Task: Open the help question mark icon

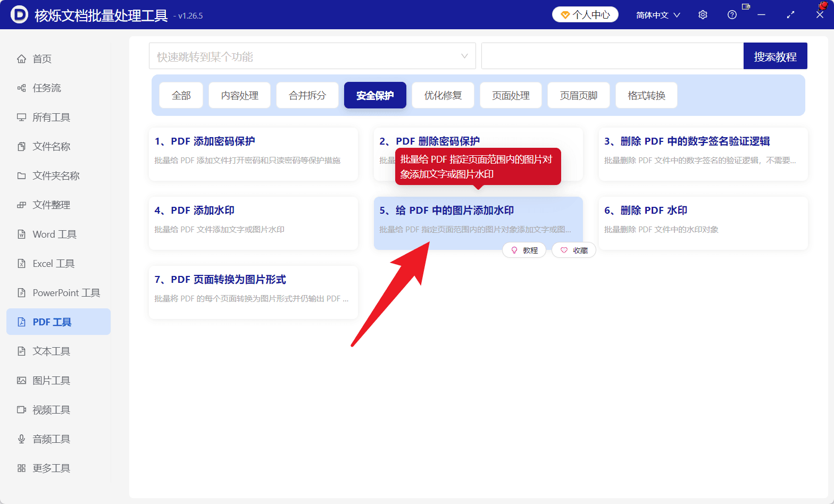Action: click(732, 15)
